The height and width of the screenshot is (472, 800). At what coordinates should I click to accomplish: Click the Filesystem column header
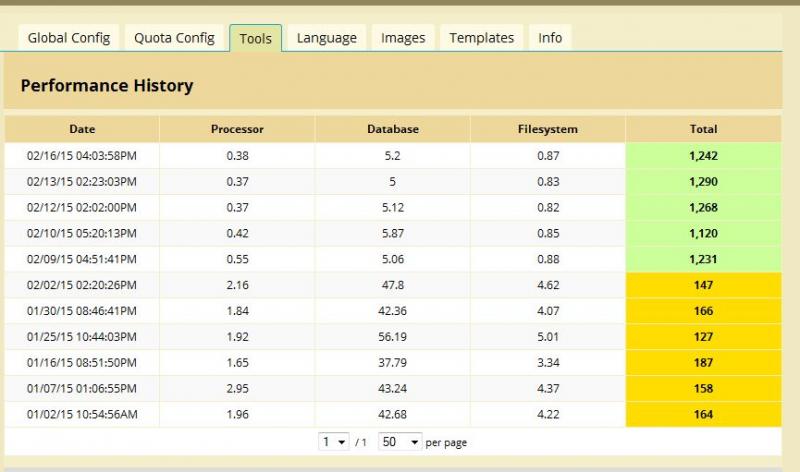point(548,129)
